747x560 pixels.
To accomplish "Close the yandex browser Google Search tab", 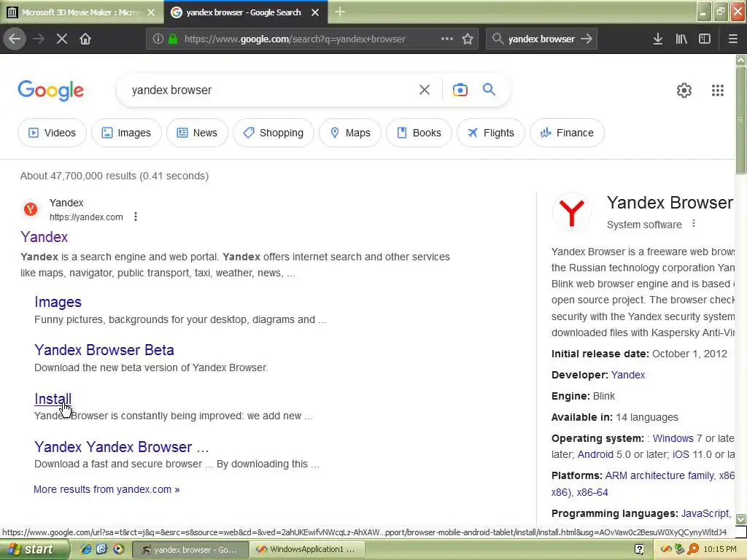I will point(315,12).
